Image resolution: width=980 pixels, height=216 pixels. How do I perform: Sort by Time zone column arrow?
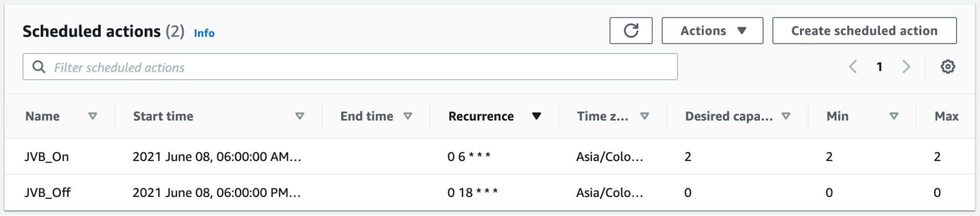coord(645,116)
